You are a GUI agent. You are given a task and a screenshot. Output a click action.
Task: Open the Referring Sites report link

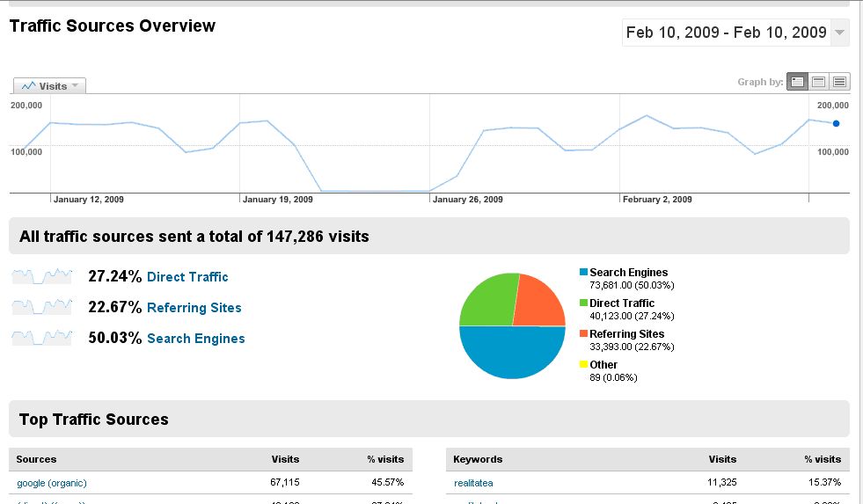pyautogui.click(x=194, y=308)
